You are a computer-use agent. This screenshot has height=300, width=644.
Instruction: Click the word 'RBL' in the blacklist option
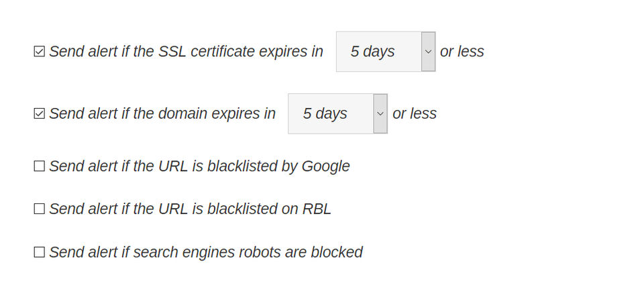317,209
